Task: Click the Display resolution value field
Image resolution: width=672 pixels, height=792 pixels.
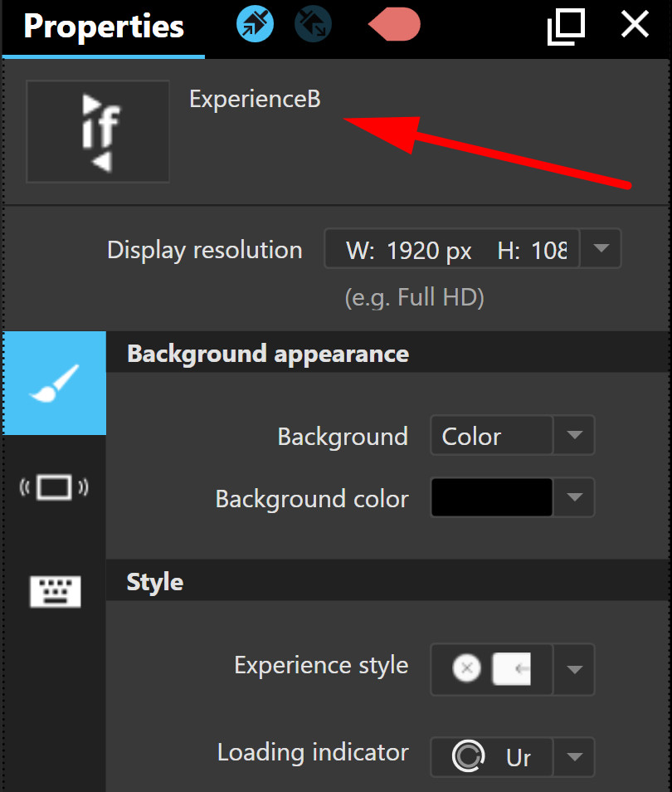Action: click(x=452, y=248)
